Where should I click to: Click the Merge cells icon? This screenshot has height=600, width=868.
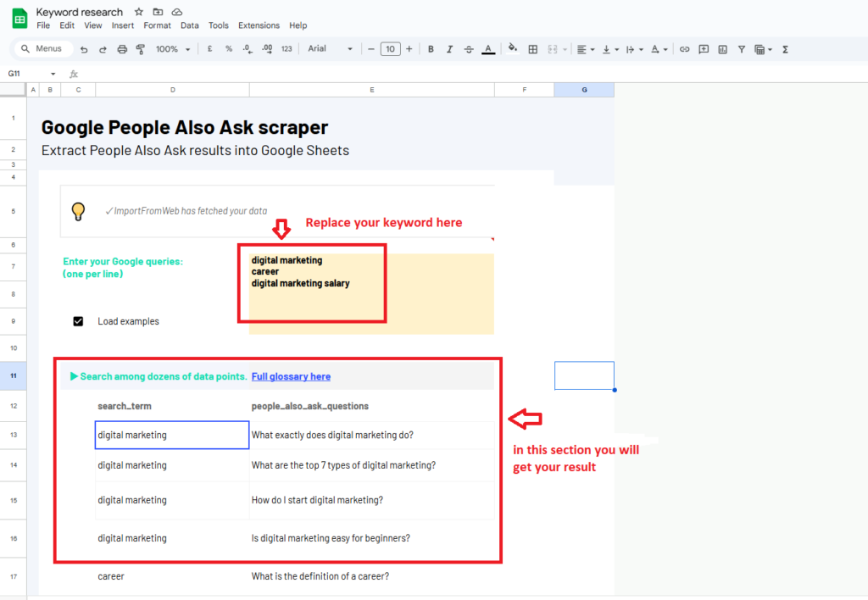tap(553, 49)
